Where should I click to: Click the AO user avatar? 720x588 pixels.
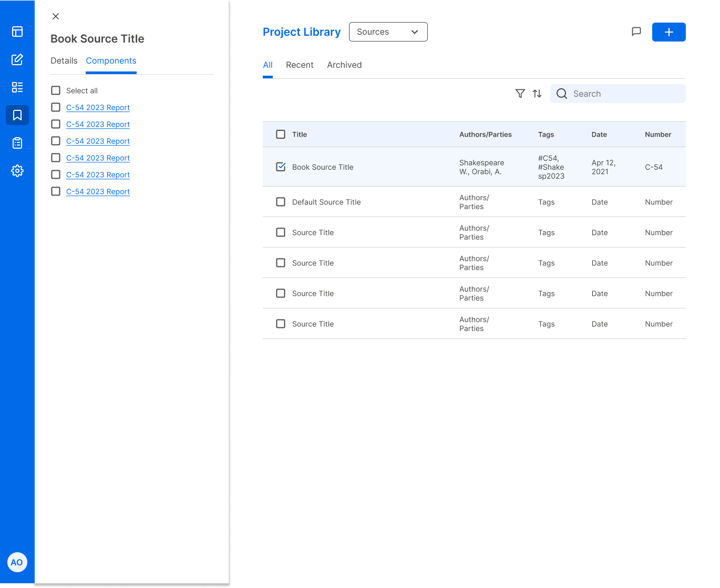tap(17, 562)
